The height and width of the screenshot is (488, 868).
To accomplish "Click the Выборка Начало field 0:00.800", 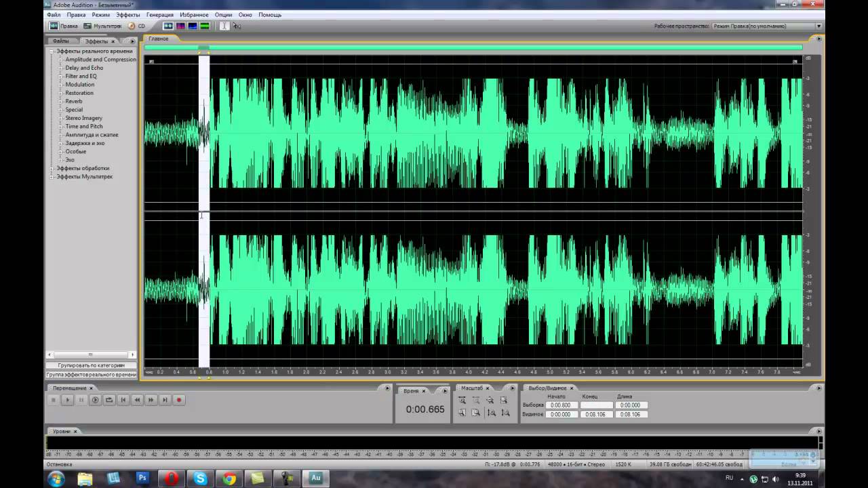I will pos(562,405).
